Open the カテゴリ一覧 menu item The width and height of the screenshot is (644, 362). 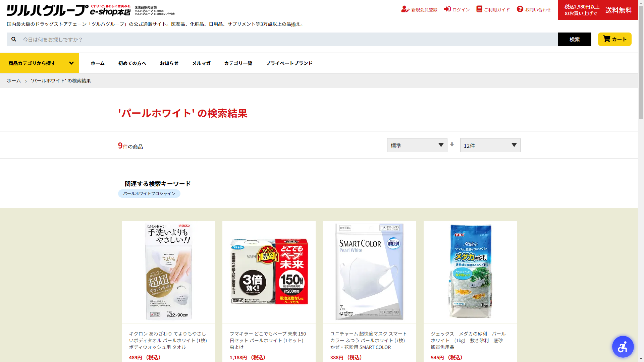click(x=238, y=63)
